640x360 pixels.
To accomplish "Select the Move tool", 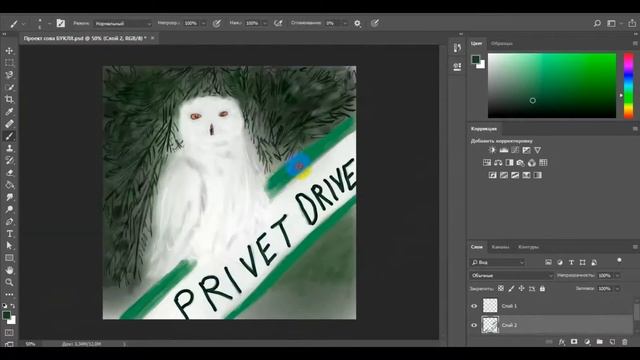I will pos(9,51).
